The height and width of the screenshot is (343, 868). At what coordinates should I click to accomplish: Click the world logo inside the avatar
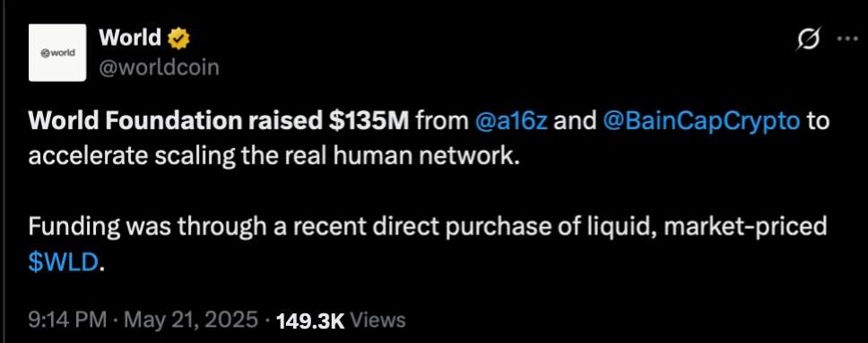click(57, 53)
